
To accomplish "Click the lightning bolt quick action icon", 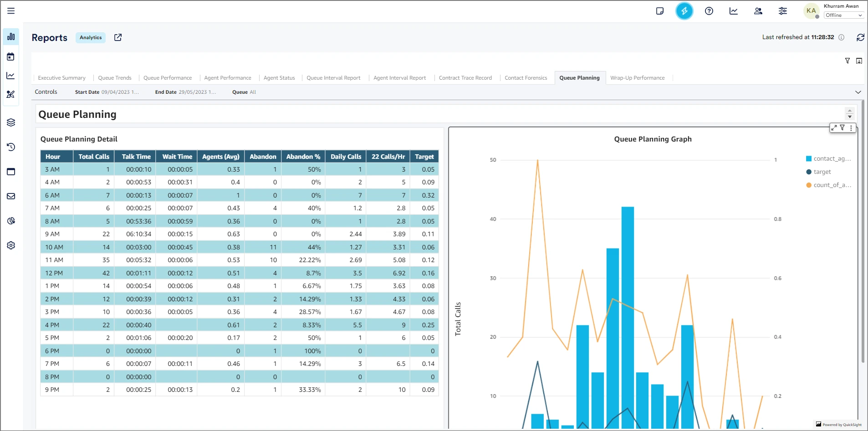I will [684, 11].
